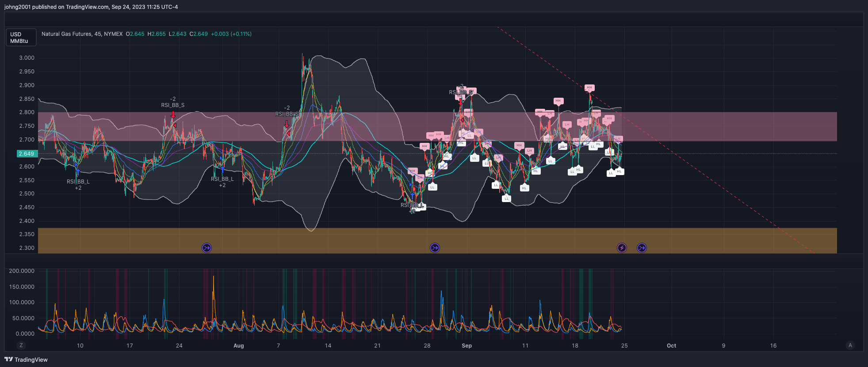Click the 2.850 price axis label

click(x=27, y=99)
